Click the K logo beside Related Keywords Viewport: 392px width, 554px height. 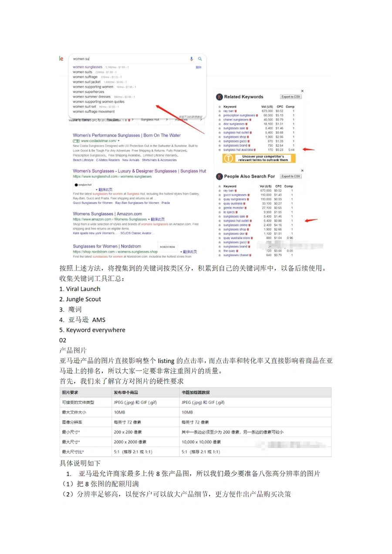[220, 97]
